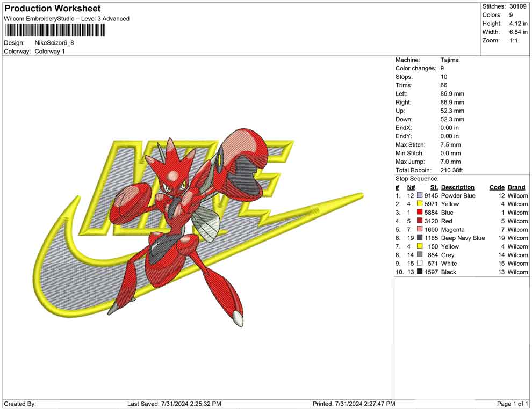The image size is (532, 409).
Task: Click the EndY value 0.00 in
Action: point(450,136)
